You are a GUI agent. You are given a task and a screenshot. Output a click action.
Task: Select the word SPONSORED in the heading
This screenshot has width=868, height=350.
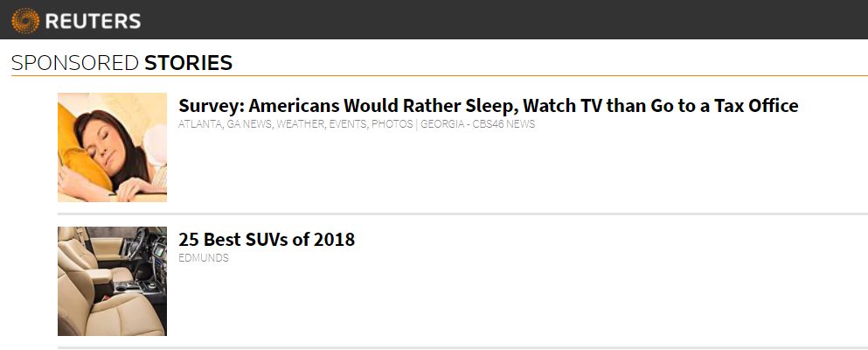pos(74,63)
